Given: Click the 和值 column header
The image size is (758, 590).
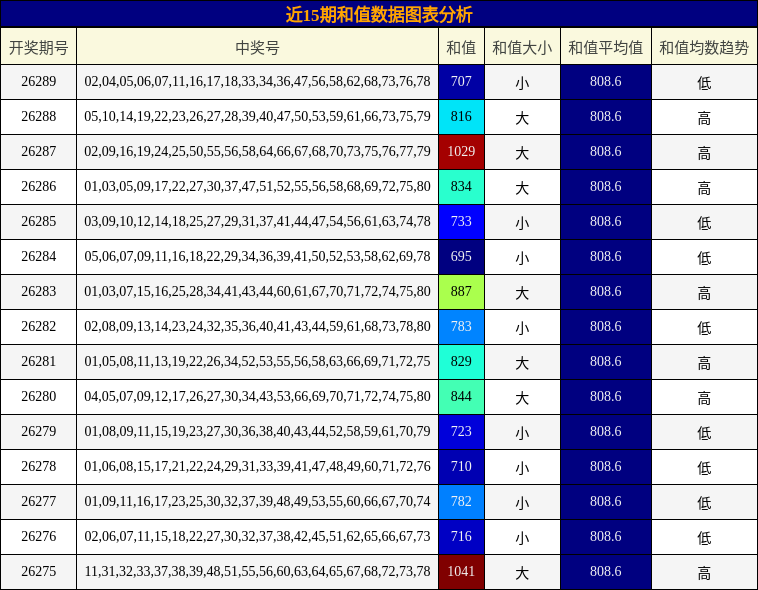Looking at the screenshot, I should click(x=461, y=47).
